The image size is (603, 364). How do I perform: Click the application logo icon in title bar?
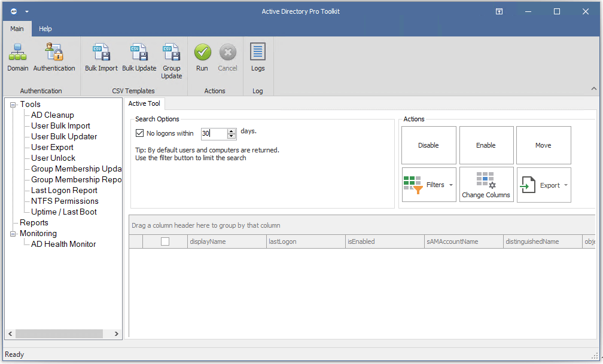[14, 11]
